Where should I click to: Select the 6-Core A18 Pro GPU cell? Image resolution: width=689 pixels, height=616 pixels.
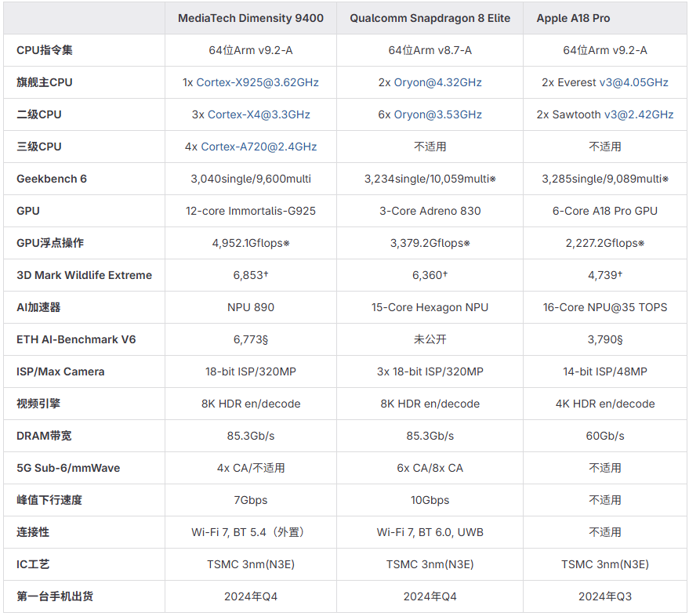pyautogui.click(x=605, y=211)
